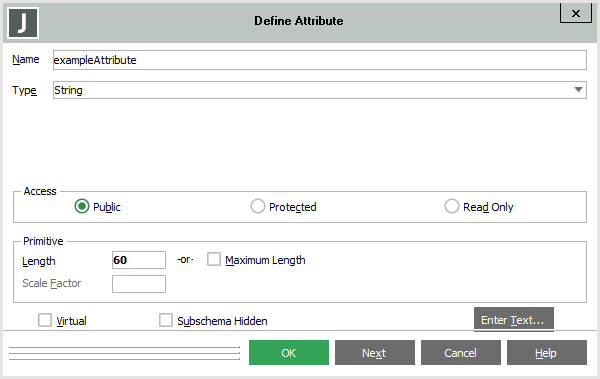Screen dimensions: 600x379
Task: Confirm with the OK button
Action: click(289, 353)
